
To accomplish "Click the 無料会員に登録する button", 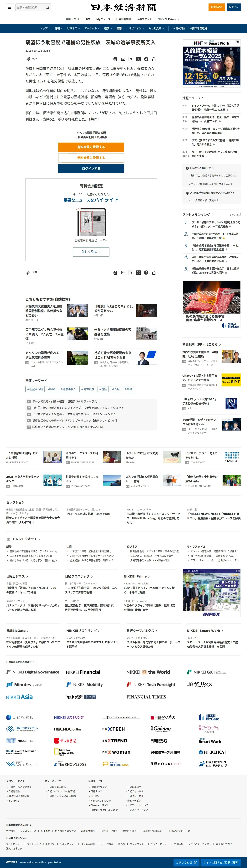I will (91, 158).
